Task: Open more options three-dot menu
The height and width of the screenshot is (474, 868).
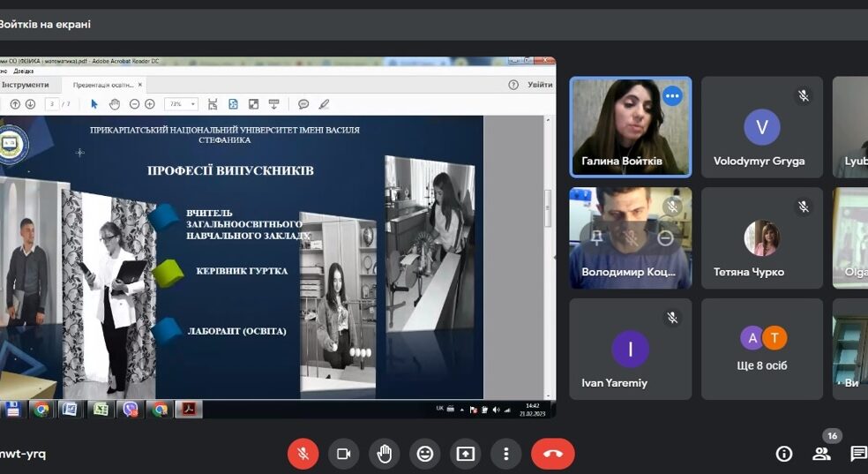Action: point(505,454)
